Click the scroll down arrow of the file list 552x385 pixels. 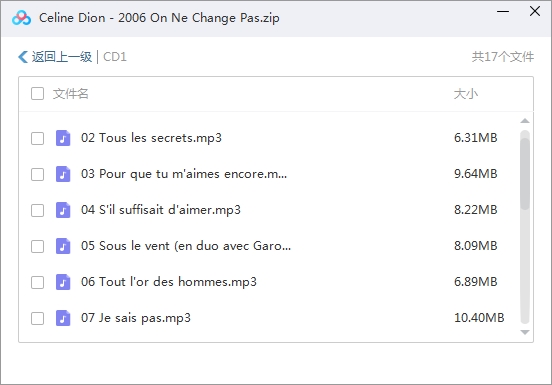pyautogui.click(x=525, y=332)
